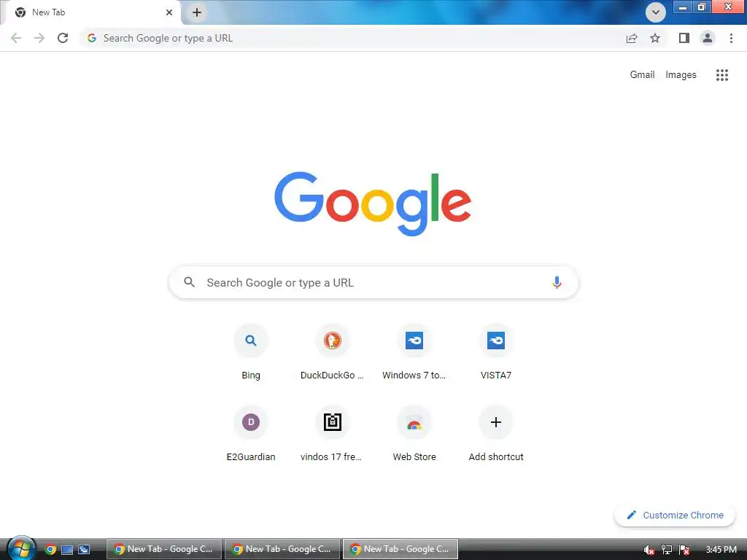
Task: Open Chrome's three-dot menu
Action: tap(731, 38)
